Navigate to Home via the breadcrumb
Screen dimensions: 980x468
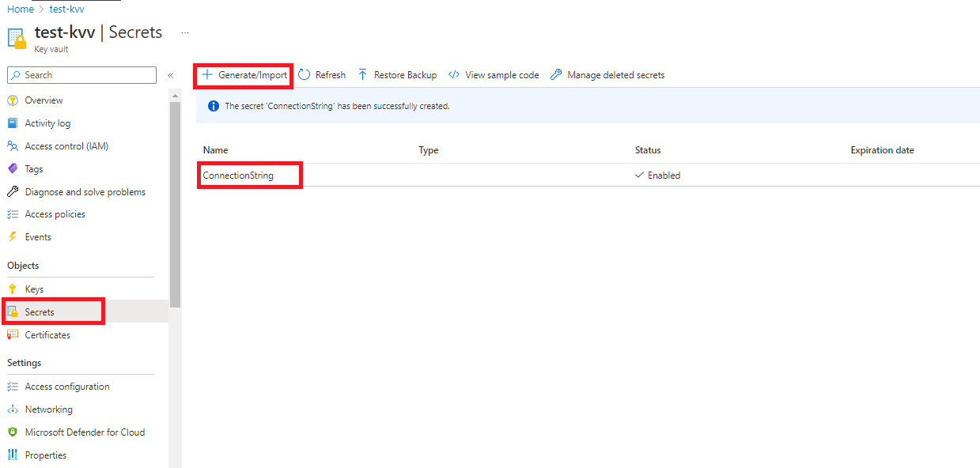(x=20, y=9)
